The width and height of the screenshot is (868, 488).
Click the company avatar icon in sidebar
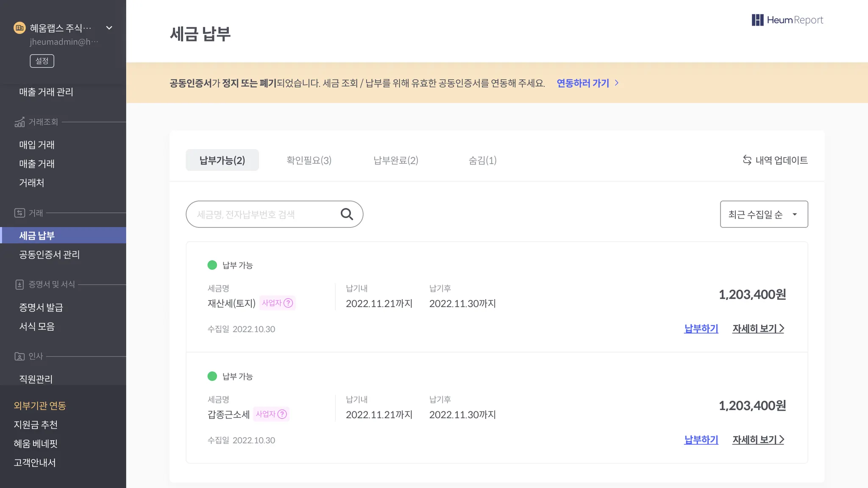(19, 28)
